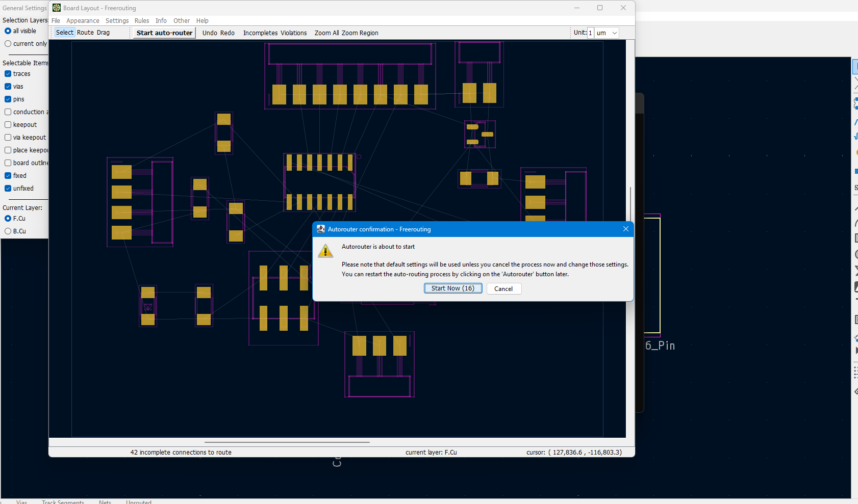Minimize the Board Layout window
Screen dimensions: 858x504
577,8
